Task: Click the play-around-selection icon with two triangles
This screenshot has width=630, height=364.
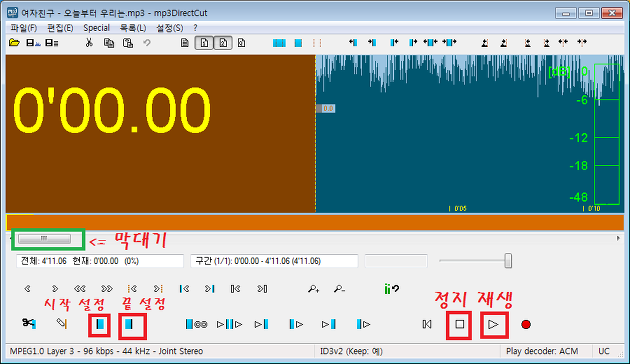Action: (x=229, y=324)
